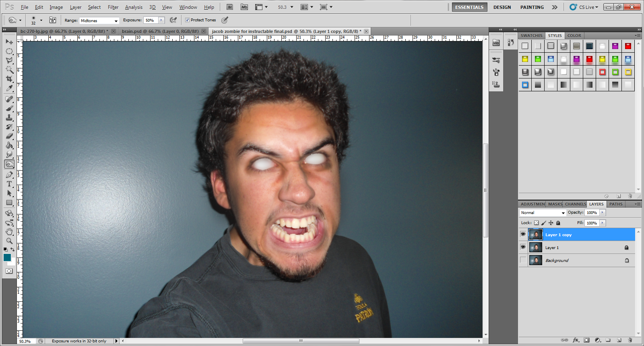Image resolution: width=644 pixels, height=346 pixels.
Task: Select the Path Selection tool
Action: [x=9, y=193]
